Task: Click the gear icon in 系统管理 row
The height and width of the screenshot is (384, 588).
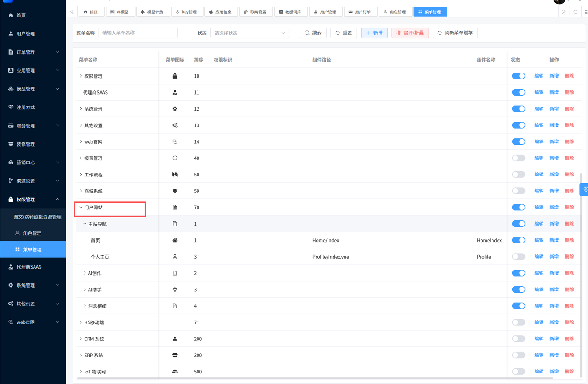Action: point(175,109)
